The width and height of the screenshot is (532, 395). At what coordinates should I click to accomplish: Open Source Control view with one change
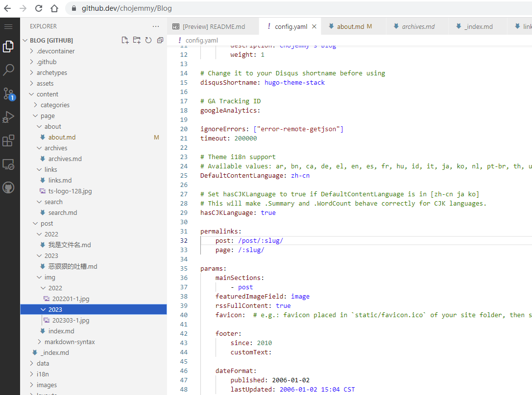coord(8,93)
